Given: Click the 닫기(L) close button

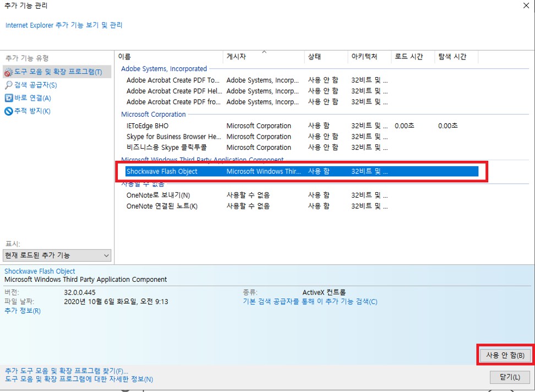Looking at the screenshot, I should pyautogui.click(x=510, y=377).
